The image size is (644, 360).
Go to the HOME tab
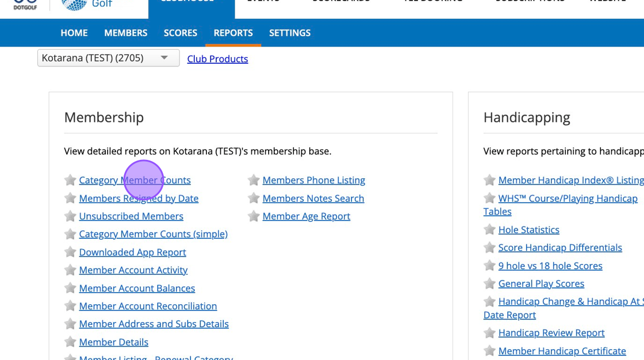tap(74, 33)
